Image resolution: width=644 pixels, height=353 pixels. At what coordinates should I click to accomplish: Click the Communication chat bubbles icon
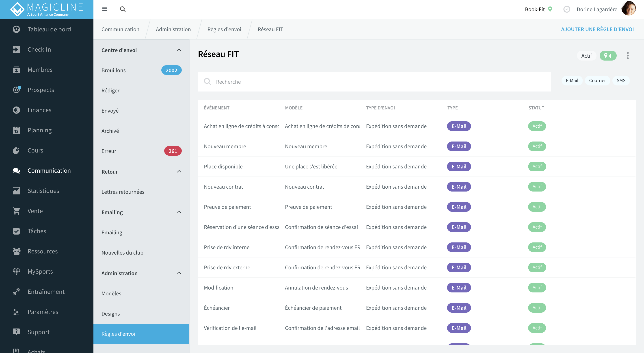click(16, 171)
